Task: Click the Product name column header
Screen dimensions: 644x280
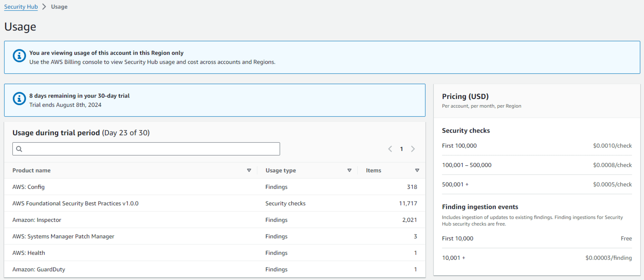Action: point(32,170)
